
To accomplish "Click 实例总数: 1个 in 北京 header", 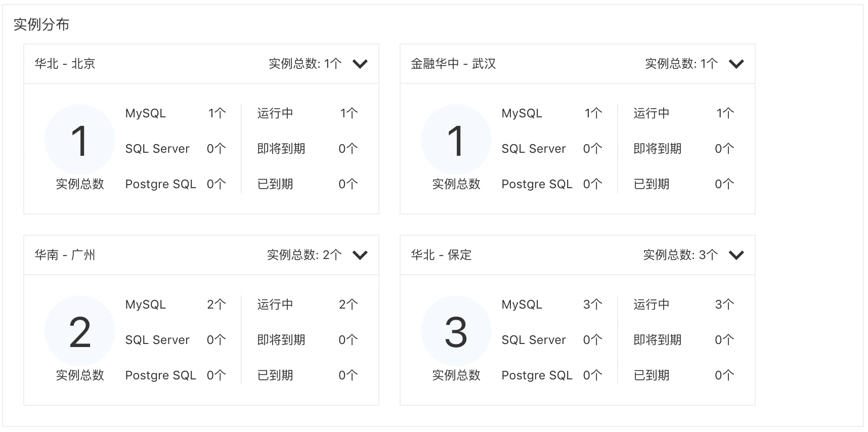I will [306, 64].
